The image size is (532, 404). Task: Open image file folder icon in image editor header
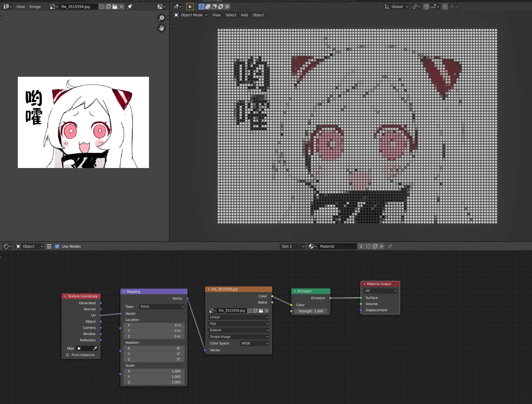[115, 7]
